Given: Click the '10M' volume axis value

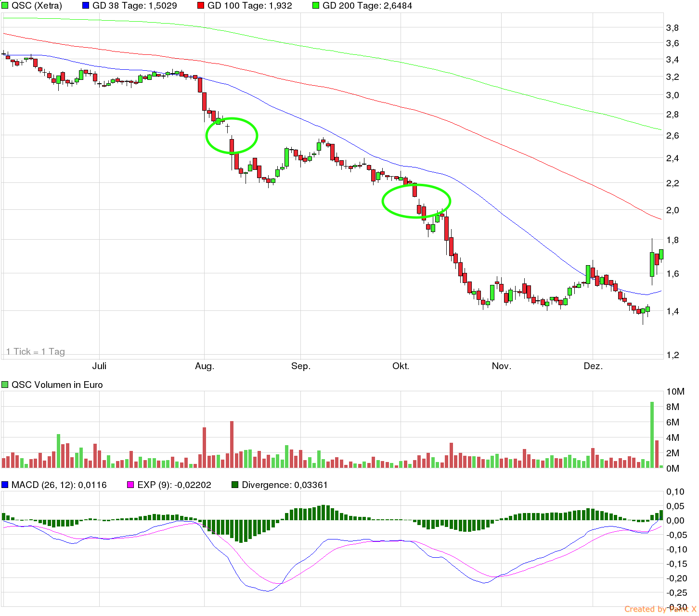Looking at the screenshot, I should click(x=675, y=392).
